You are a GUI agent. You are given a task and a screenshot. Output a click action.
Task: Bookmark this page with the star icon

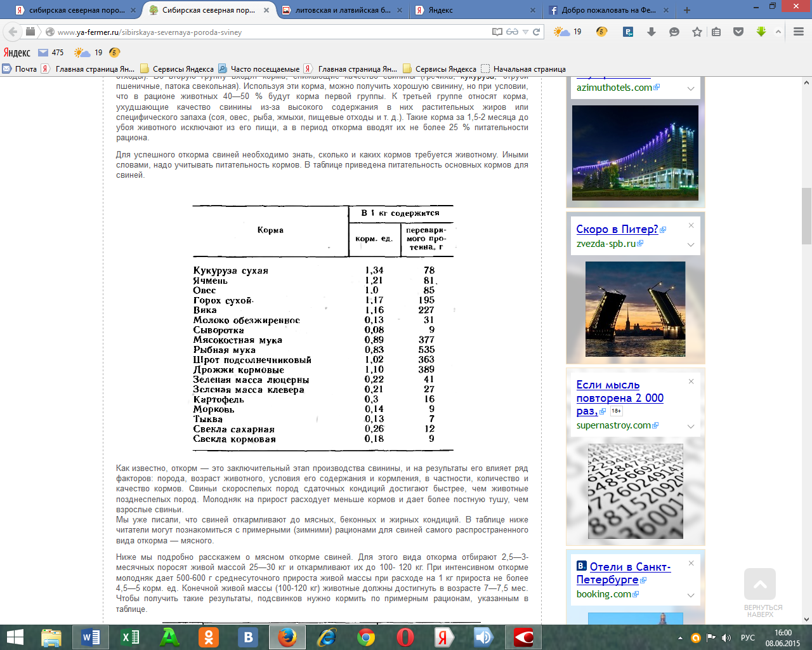(x=697, y=32)
